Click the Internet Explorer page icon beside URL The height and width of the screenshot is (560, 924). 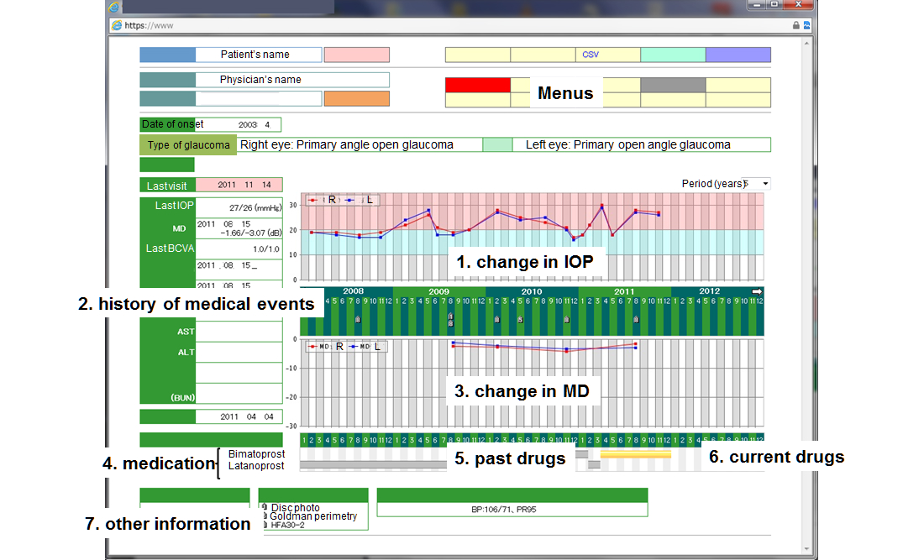[x=117, y=25]
